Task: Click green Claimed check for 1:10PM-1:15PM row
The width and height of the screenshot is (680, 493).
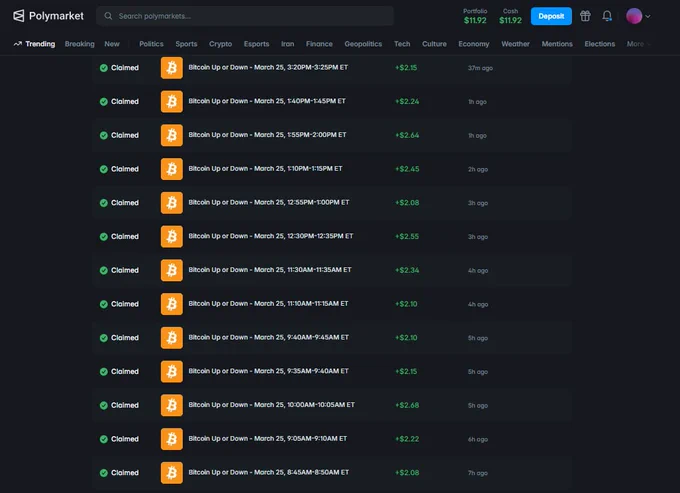Action: (x=104, y=169)
